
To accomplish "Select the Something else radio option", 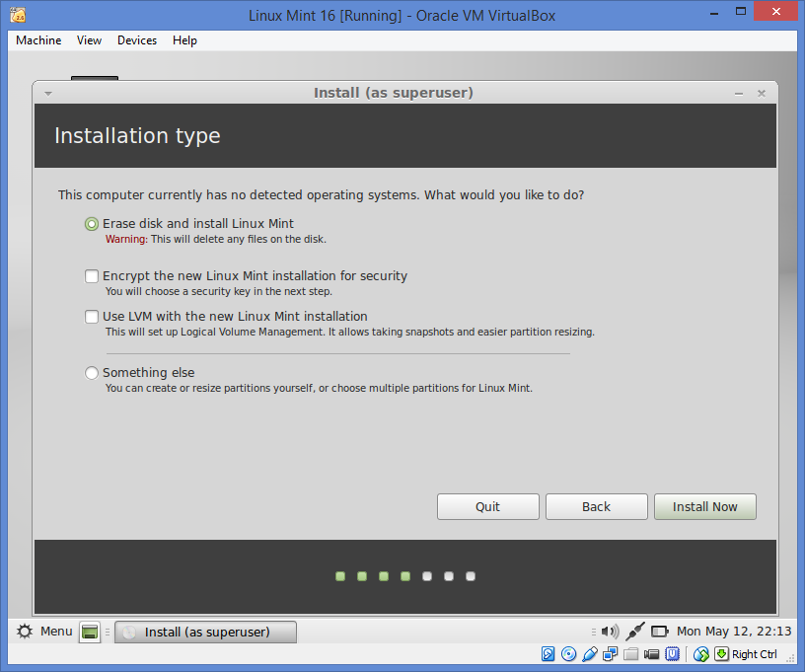I will coord(92,373).
